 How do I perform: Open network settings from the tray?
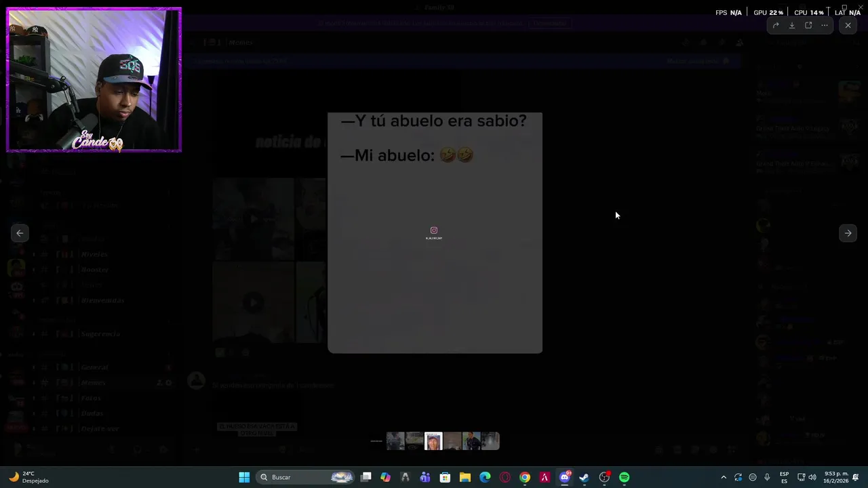click(x=801, y=477)
